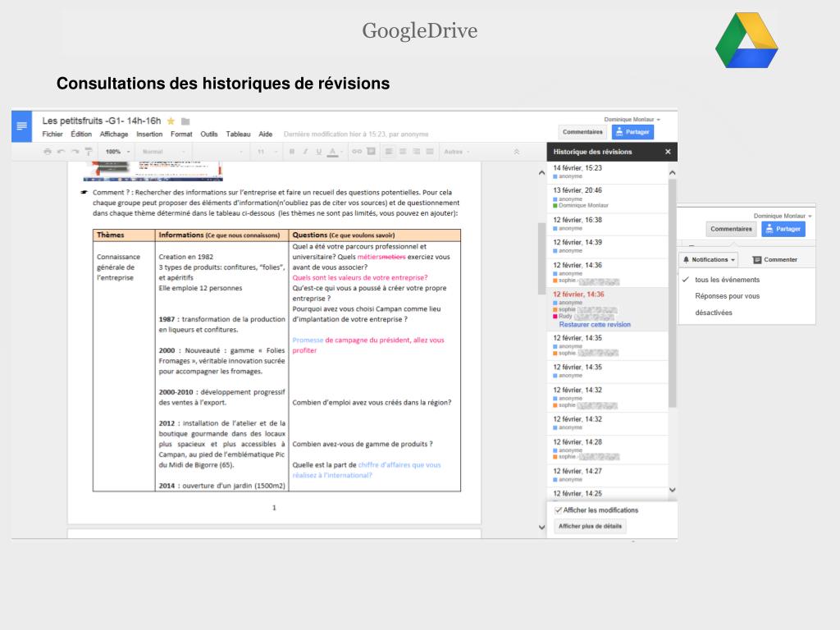Select the 12 février, 16:38 revision
Screen dimensions: 840x630
coord(608,224)
